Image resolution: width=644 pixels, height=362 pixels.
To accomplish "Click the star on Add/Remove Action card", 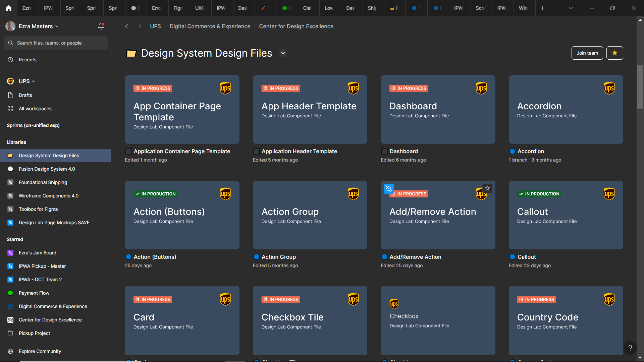I will [487, 188].
